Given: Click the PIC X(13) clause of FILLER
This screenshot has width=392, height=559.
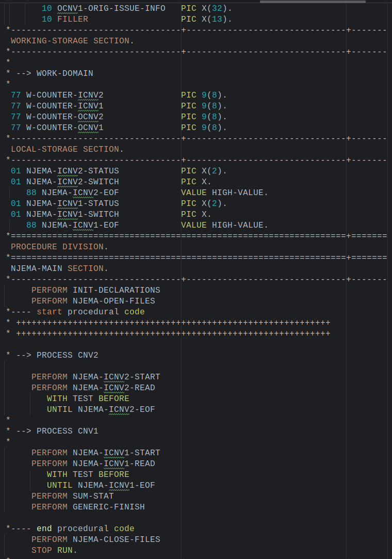Looking at the screenshot, I should tap(206, 19).
